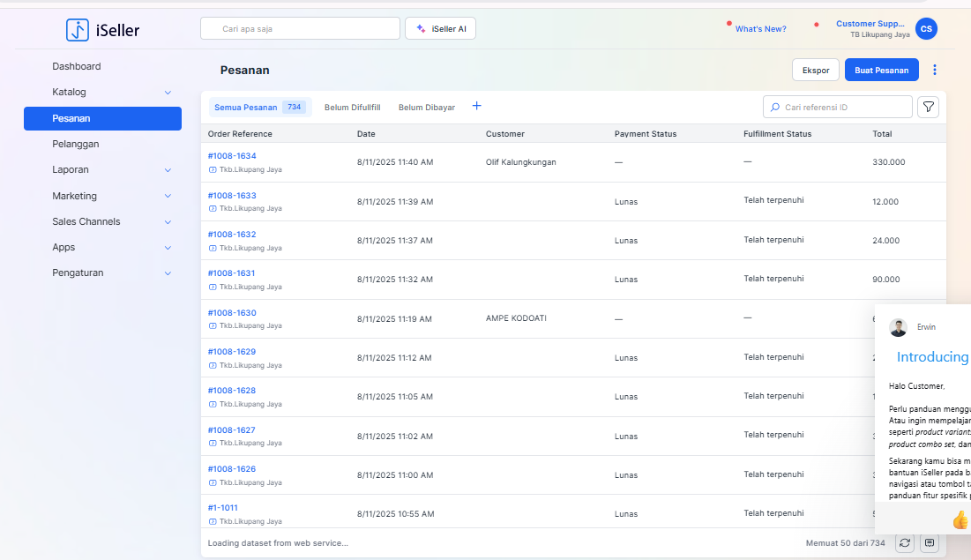The height and width of the screenshot is (560, 971).
Task: Click the Ekspor button
Action: coord(816,70)
